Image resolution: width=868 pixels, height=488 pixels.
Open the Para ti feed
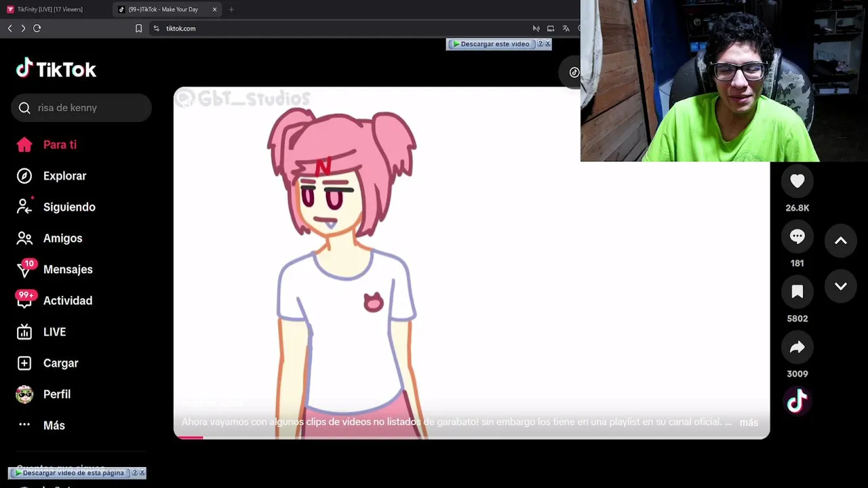(x=60, y=144)
